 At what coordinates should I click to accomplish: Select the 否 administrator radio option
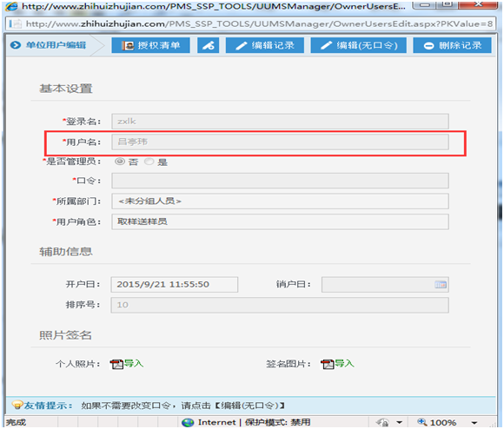pyautogui.click(x=120, y=162)
